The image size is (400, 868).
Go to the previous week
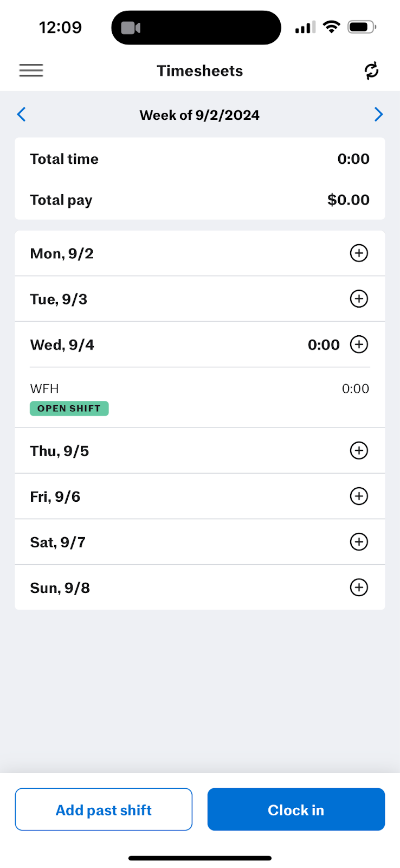pyautogui.click(x=22, y=114)
